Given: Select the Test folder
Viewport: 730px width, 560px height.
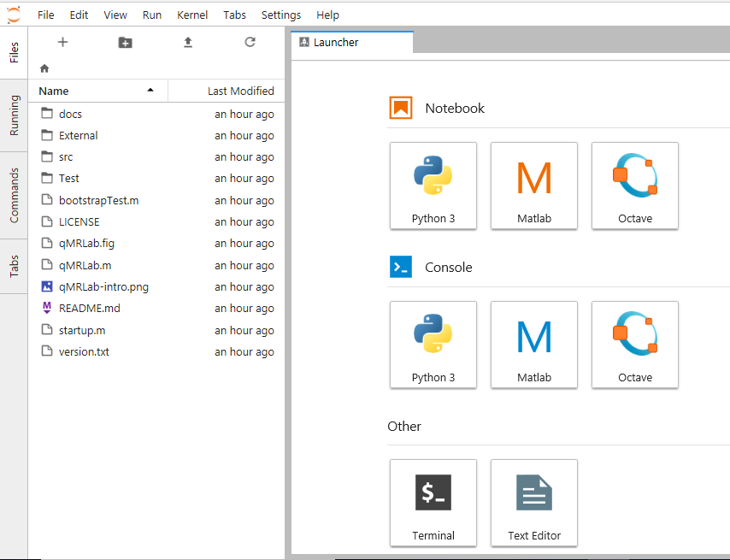Looking at the screenshot, I should pyautogui.click(x=156, y=179).
